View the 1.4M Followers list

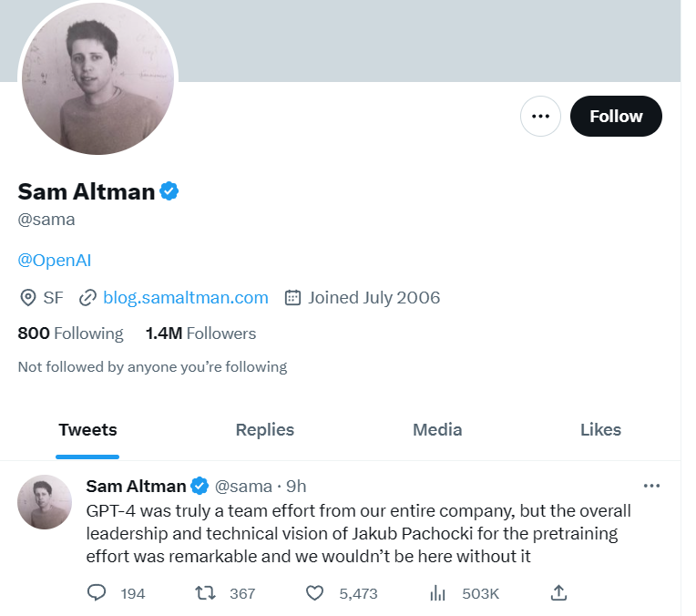tap(200, 334)
